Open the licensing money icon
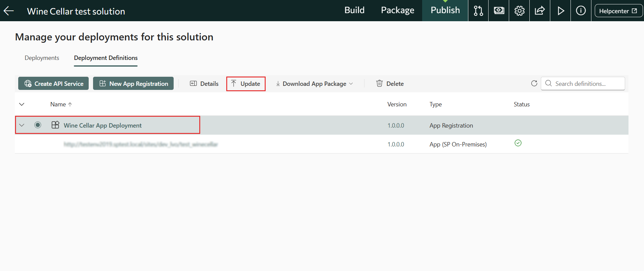Screen dimensions: 644x271 (499, 11)
